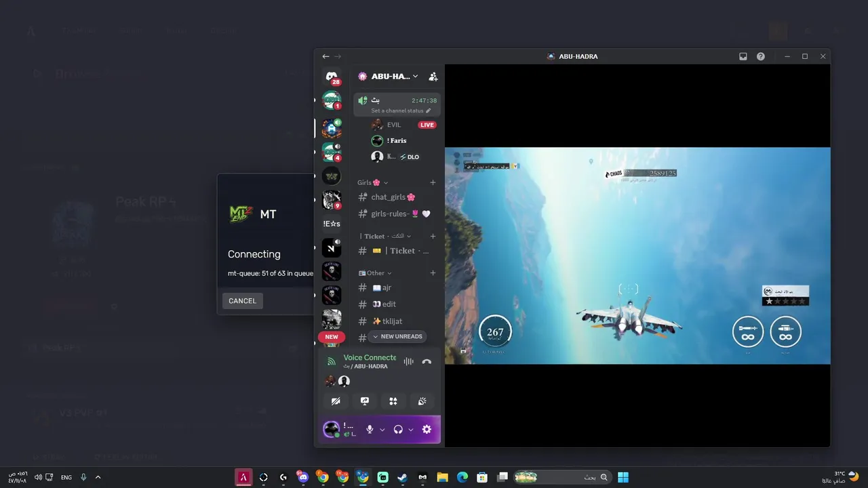The width and height of the screenshot is (868, 488).
Task: Disconnect from voice with hang-up icon
Action: click(x=427, y=362)
